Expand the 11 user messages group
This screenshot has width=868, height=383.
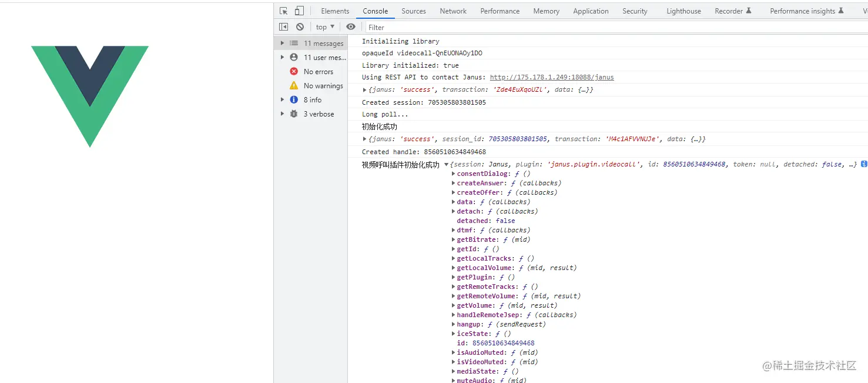click(x=282, y=57)
